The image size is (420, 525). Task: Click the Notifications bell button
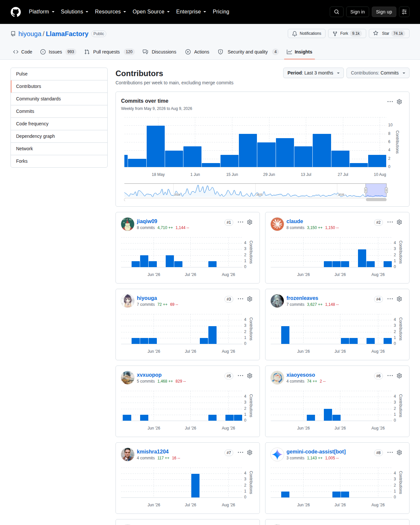pyautogui.click(x=307, y=33)
